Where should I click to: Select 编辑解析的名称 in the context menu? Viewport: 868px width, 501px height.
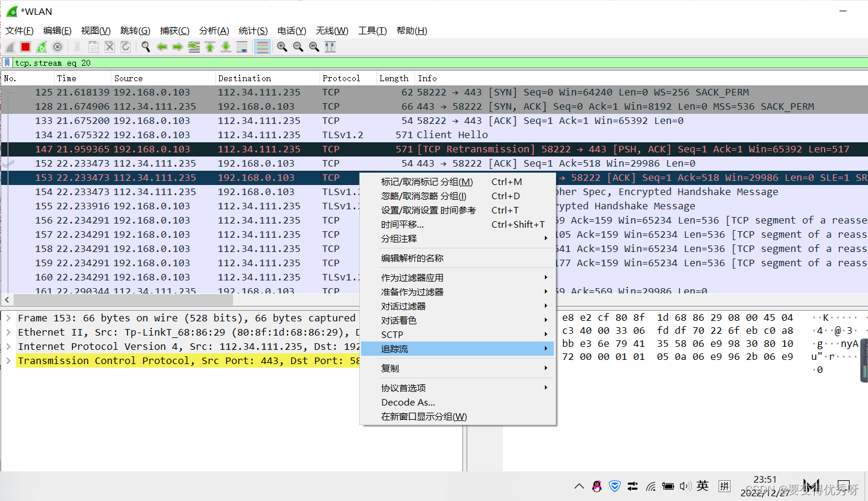(x=458, y=259)
